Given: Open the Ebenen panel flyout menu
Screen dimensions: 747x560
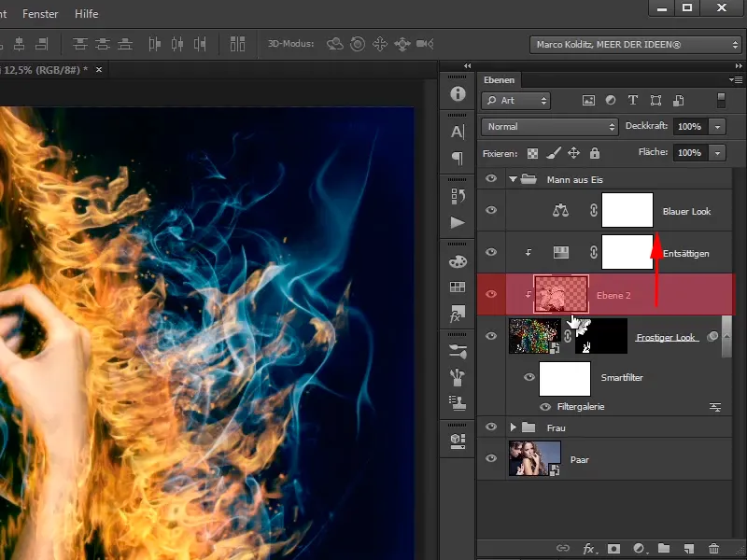Looking at the screenshot, I should 736,79.
